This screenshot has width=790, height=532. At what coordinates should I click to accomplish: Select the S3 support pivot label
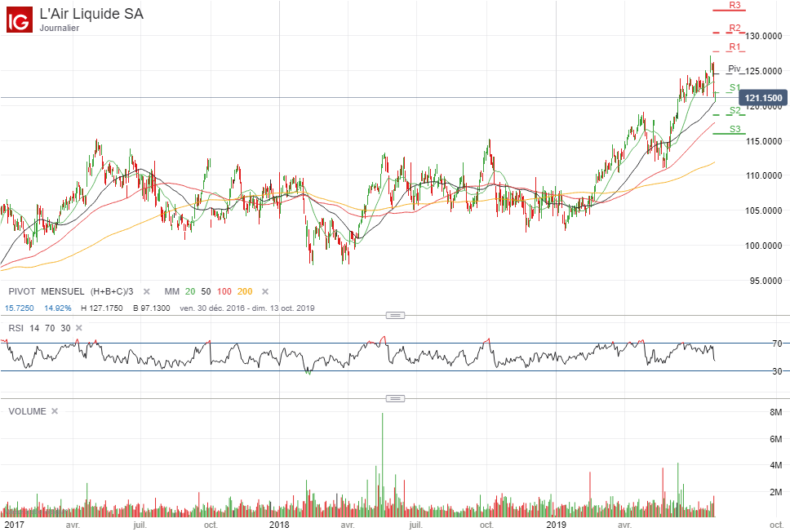tap(735, 129)
